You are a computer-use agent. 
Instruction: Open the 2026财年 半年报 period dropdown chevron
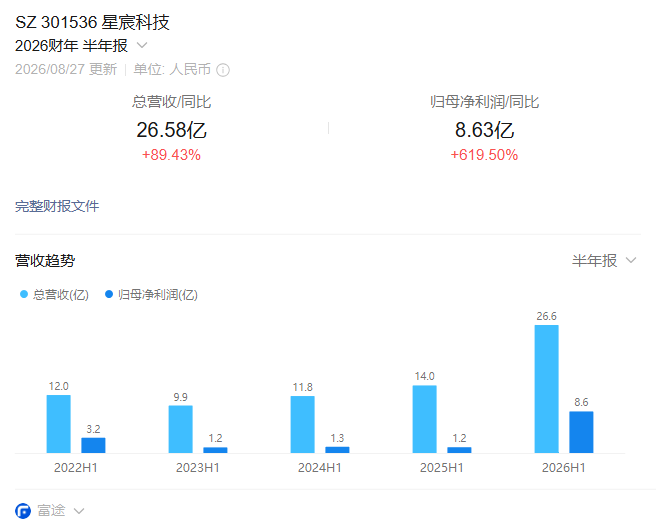[x=142, y=45]
